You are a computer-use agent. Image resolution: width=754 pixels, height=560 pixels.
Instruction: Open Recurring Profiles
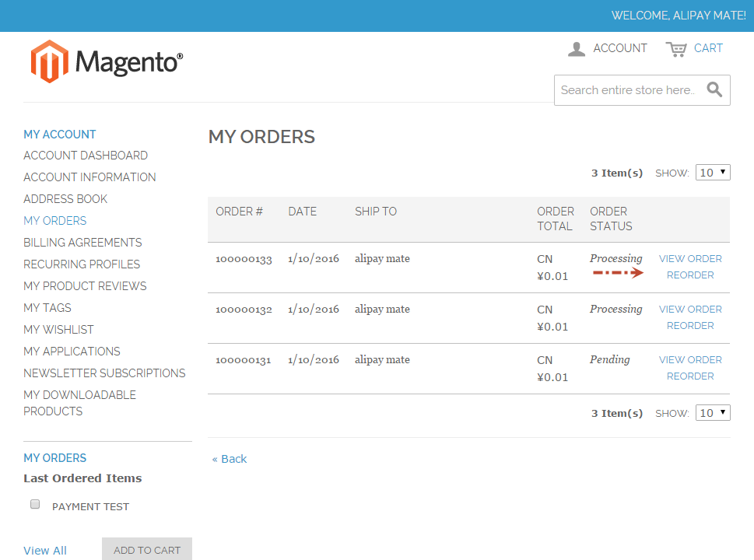82,264
